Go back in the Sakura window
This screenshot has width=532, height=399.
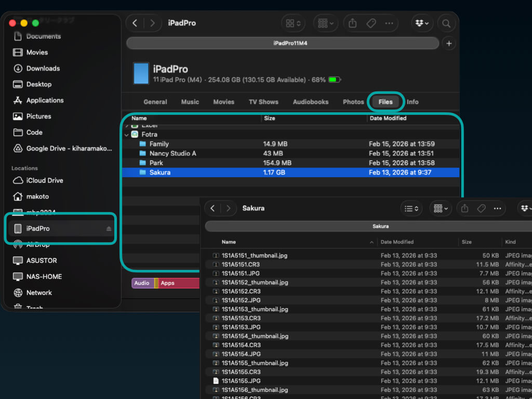(212, 208)
